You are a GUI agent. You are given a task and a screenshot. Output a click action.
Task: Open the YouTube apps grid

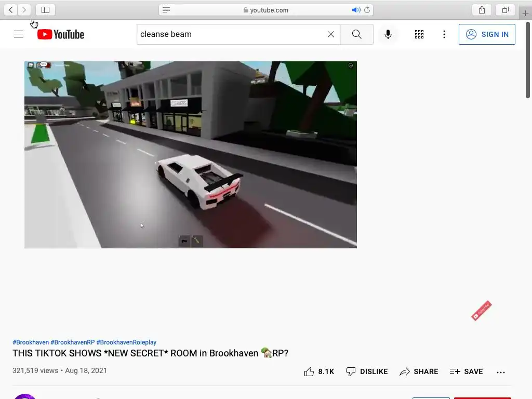419,34
